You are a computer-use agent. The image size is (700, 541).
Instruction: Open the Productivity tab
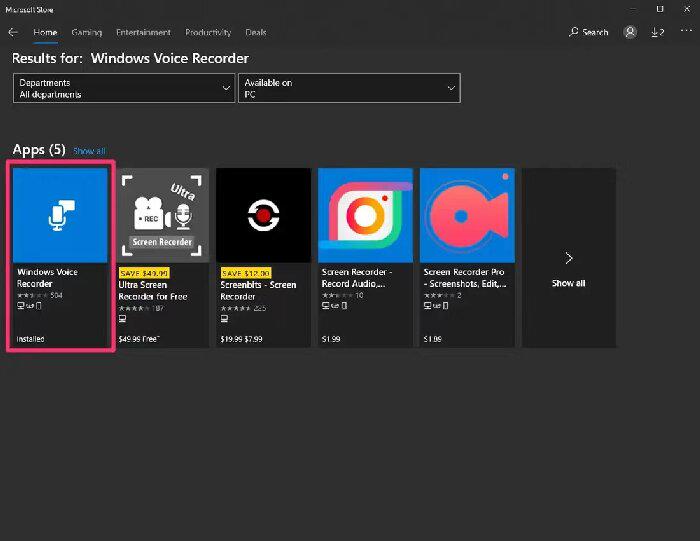(208, 32)
